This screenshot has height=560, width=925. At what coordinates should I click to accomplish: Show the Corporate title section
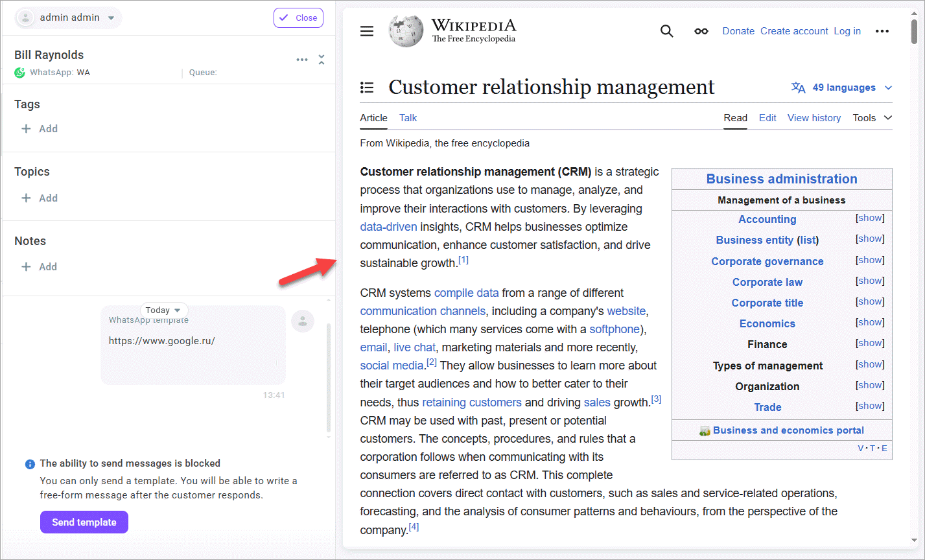click(x=870, y=302)
